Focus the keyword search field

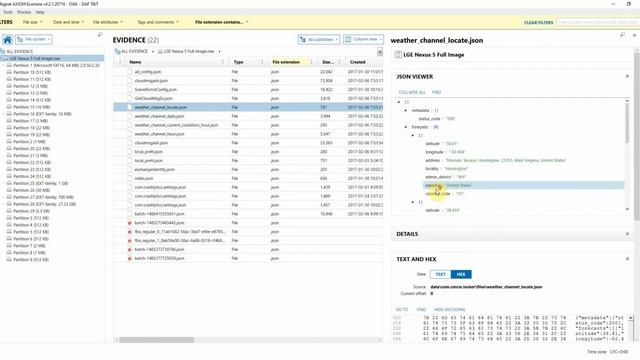click(x=598, y=22)
